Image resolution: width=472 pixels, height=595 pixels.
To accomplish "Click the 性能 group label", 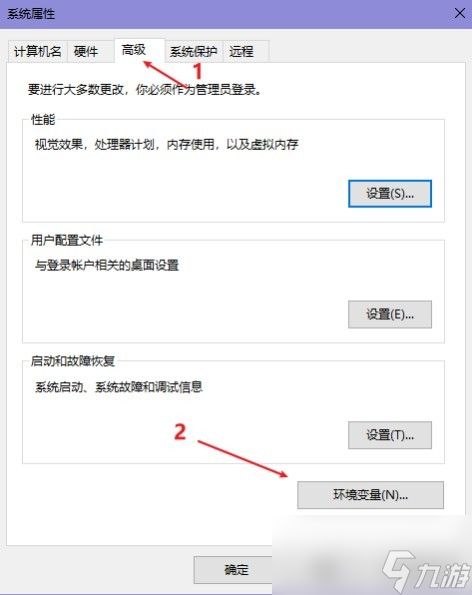I will tap(43, 120).
